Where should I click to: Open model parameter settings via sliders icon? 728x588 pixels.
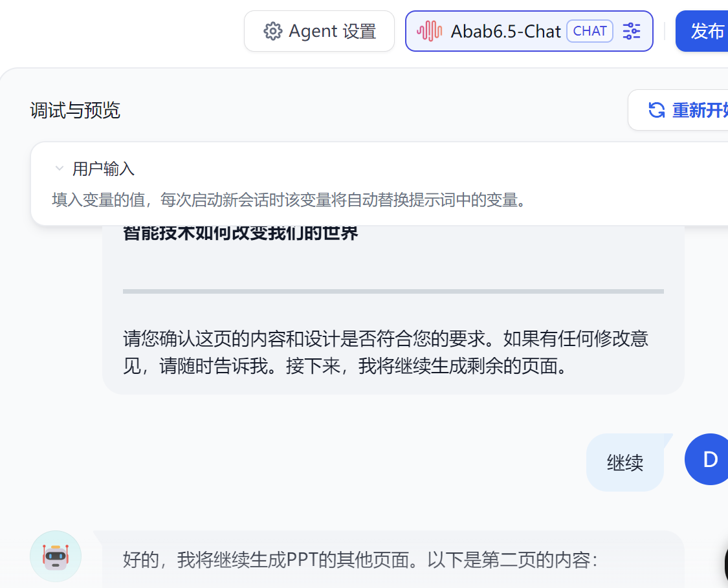(x=631, y=30)
